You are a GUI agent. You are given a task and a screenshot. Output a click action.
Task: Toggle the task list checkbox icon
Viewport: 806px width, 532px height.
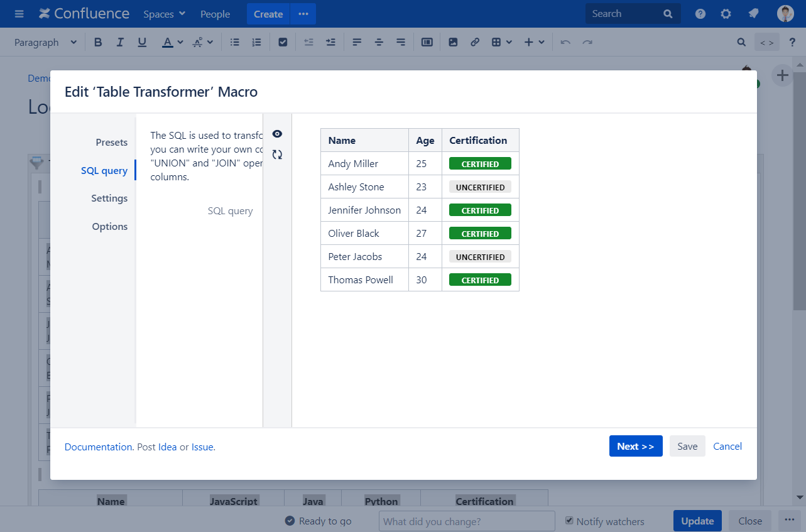click(283, 42)
